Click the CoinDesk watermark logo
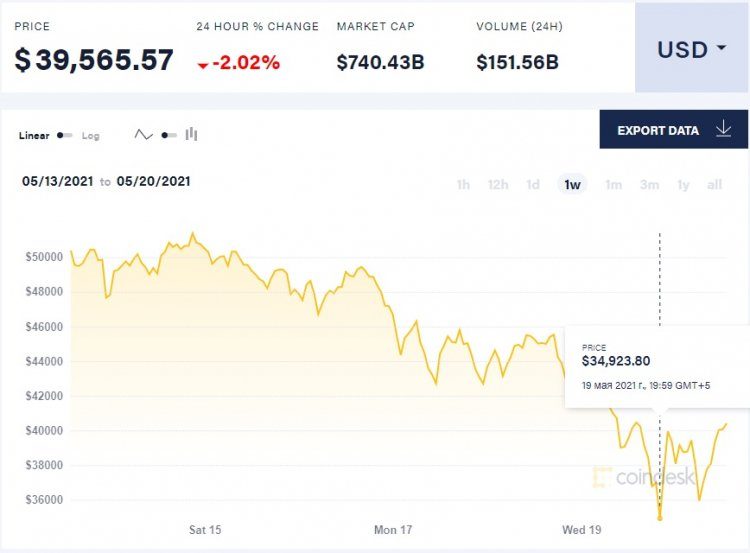 (645, 477)
